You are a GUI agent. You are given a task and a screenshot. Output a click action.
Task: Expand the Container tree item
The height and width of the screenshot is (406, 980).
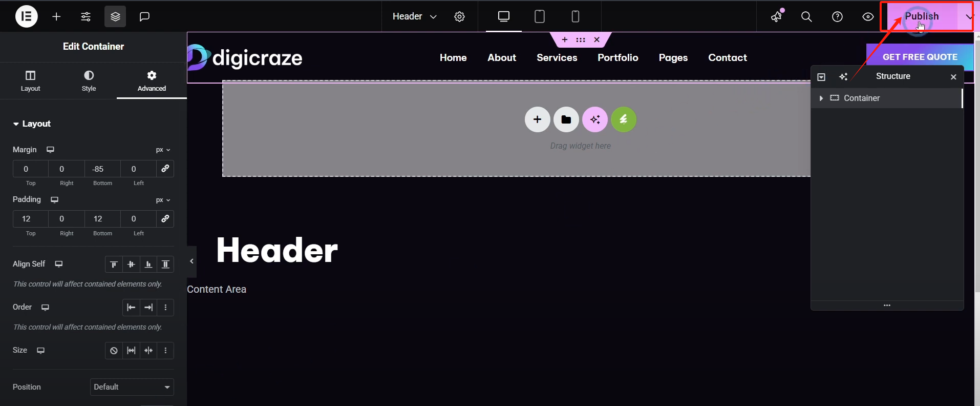click(x=821, y=98)
